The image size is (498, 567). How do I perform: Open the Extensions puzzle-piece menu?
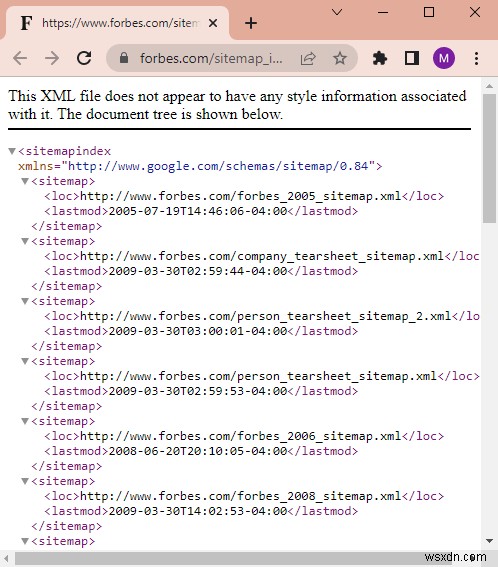[380, 58]
